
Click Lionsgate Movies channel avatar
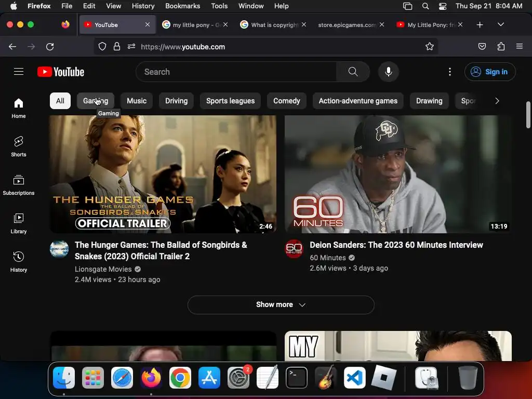pos(59,249)
